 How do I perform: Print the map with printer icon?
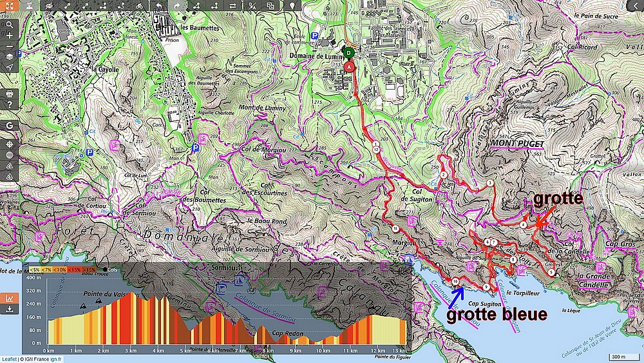click(x=10, y=93)
